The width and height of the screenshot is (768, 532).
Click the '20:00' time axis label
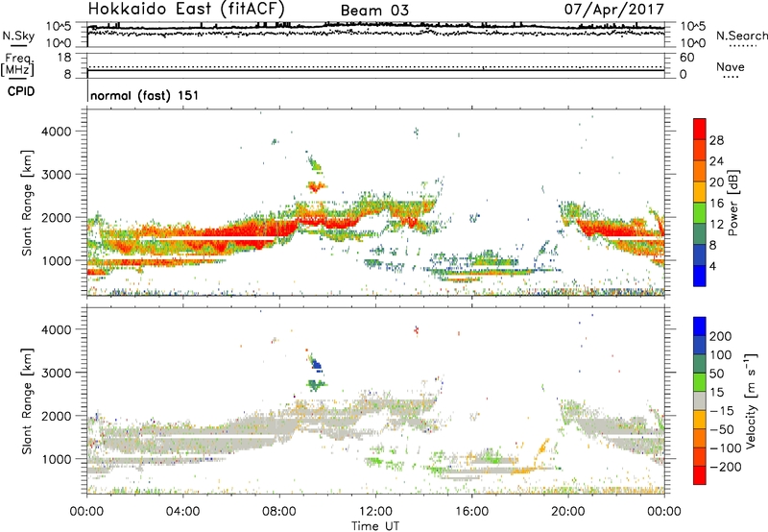pyautogui.click(x=568, y=512)
